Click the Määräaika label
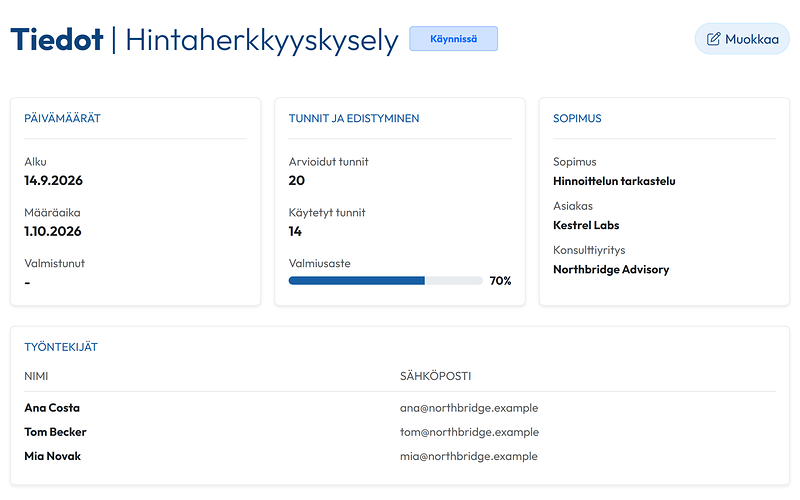 coord(52,213)
